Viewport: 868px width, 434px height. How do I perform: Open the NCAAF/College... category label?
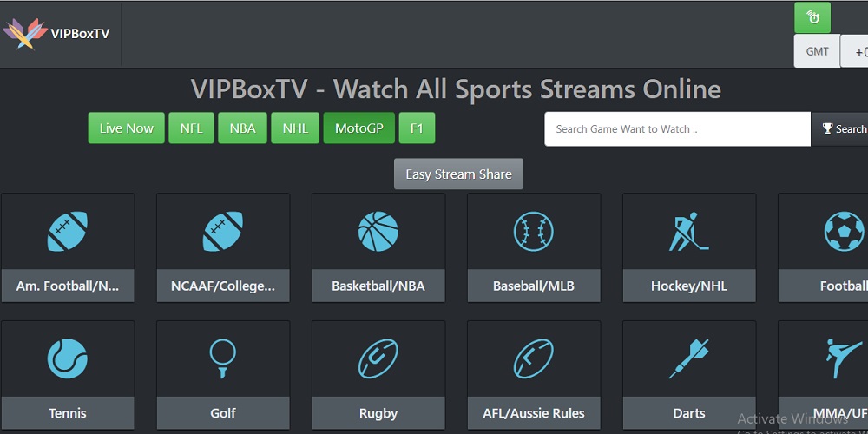[222, 286]
